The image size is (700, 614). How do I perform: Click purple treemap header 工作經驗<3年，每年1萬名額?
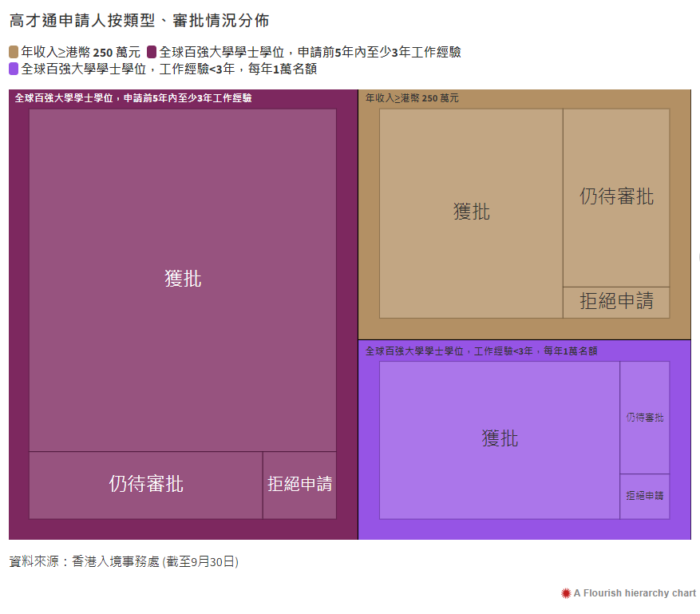pos(481,351)
